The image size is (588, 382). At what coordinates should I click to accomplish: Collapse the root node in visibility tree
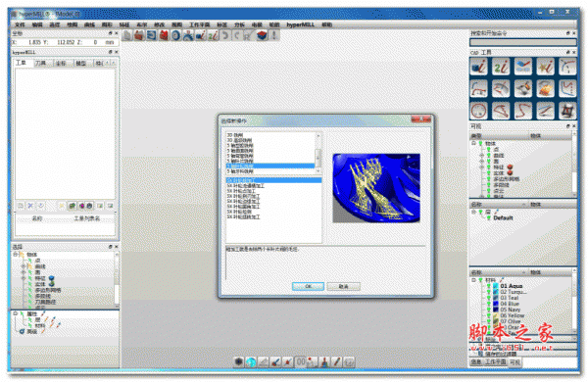[473, 143]
